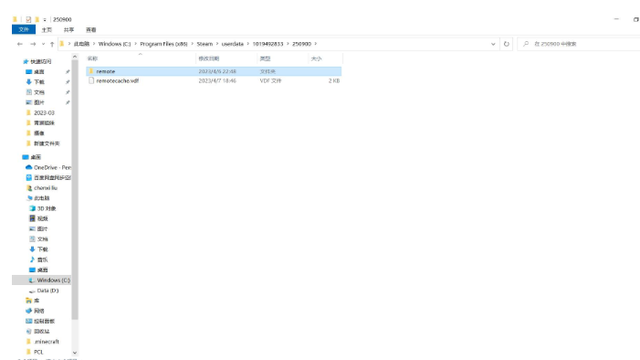Viewport: 640px width, 360px height.
Task: Click sidebar scrollbar down arrow
Action: click(75, 353)
